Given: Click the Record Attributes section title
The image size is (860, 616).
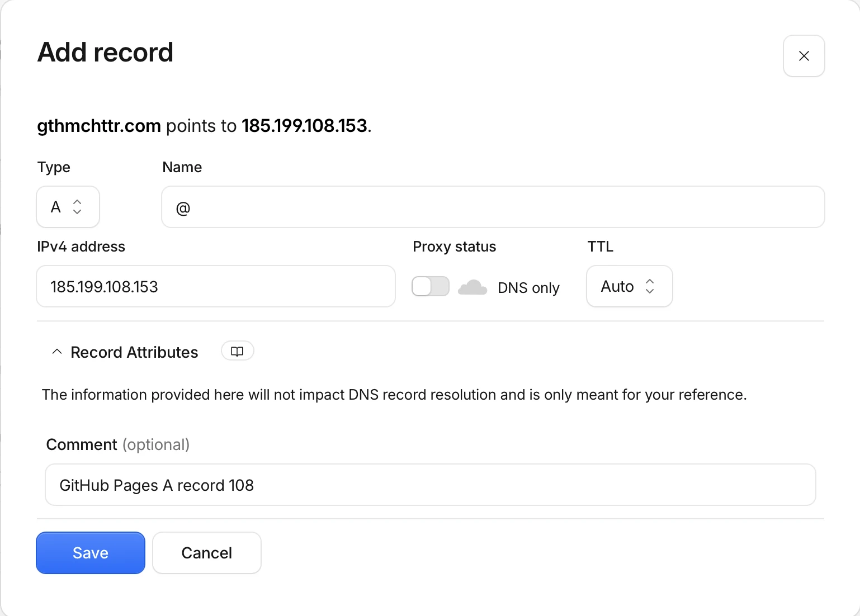Looking at the screenshot, I should click(x=134, y=352).
